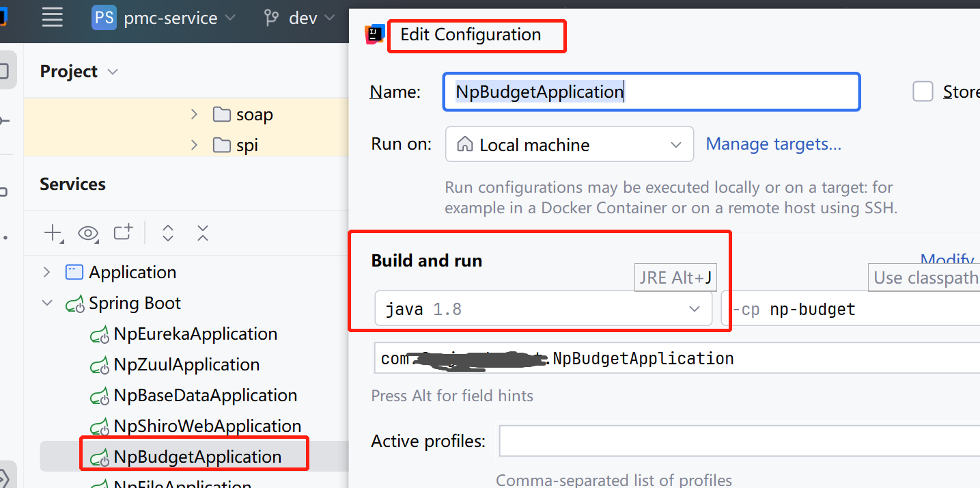Click the Modify options link
This screenshot has width=980, height=488.
point(948,260)
